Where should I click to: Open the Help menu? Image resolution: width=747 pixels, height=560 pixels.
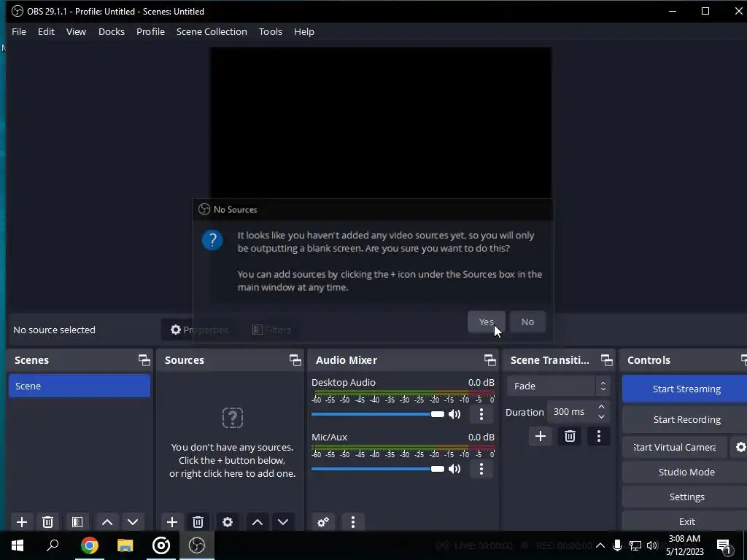pos(304,31)
